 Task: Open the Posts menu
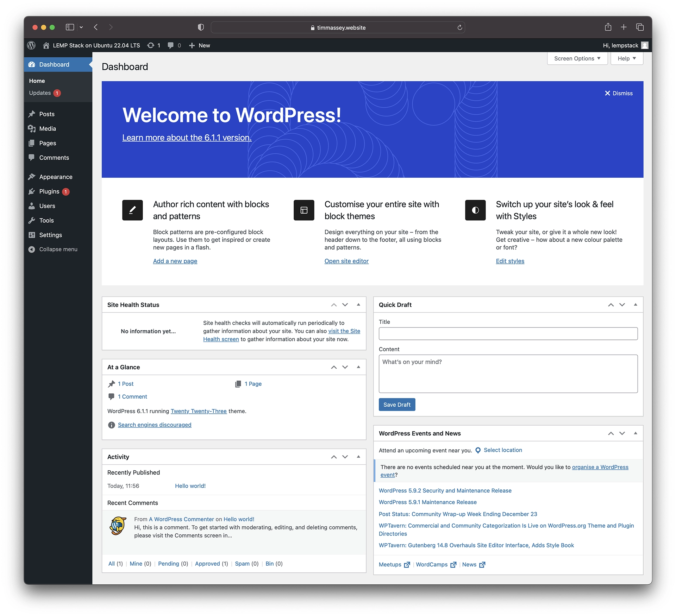(x=58, y=114)
